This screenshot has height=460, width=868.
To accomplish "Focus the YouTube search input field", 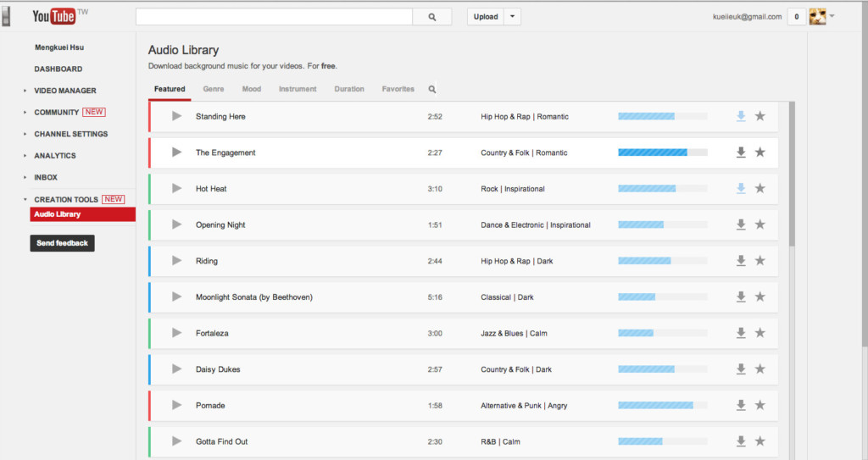I will point(274,17).
